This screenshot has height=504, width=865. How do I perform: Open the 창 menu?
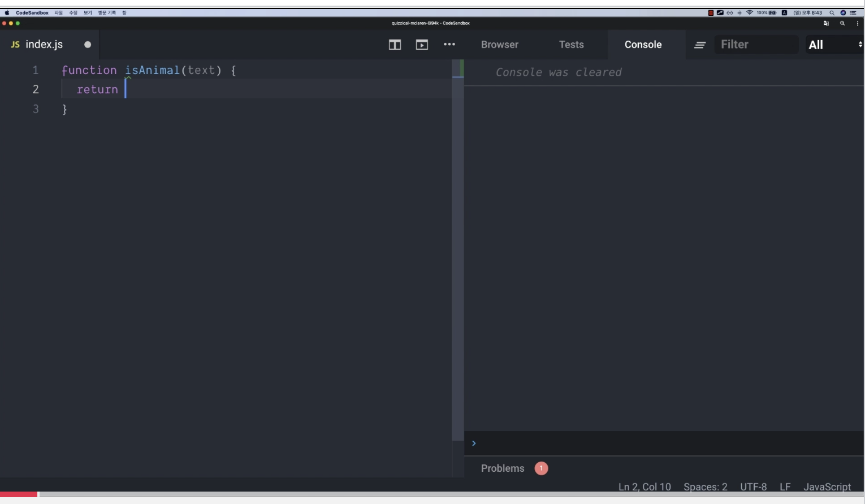(124, 12)
